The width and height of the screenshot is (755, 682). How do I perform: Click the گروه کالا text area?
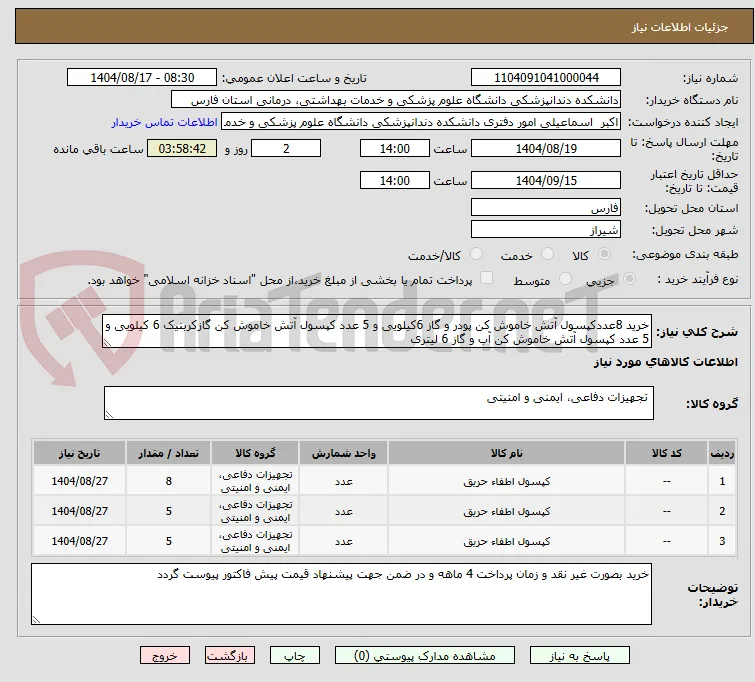click(379, 403)
